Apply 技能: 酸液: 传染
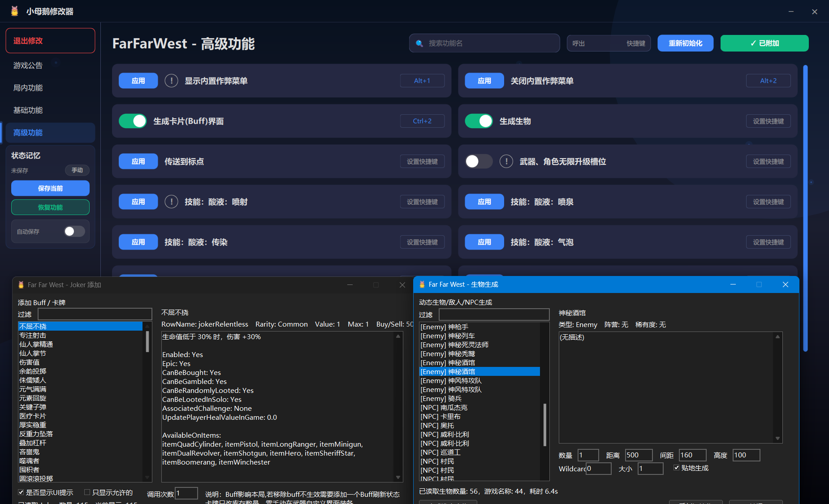 click(138, 242)
